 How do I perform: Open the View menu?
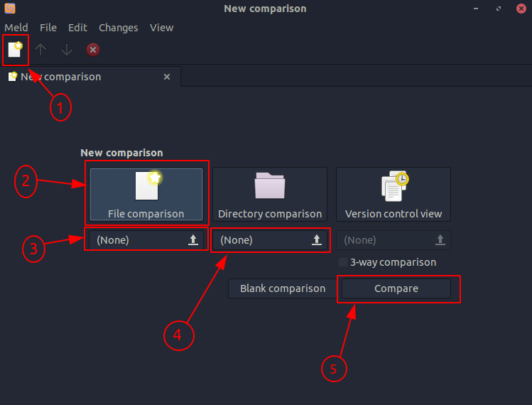coord(161,28)
